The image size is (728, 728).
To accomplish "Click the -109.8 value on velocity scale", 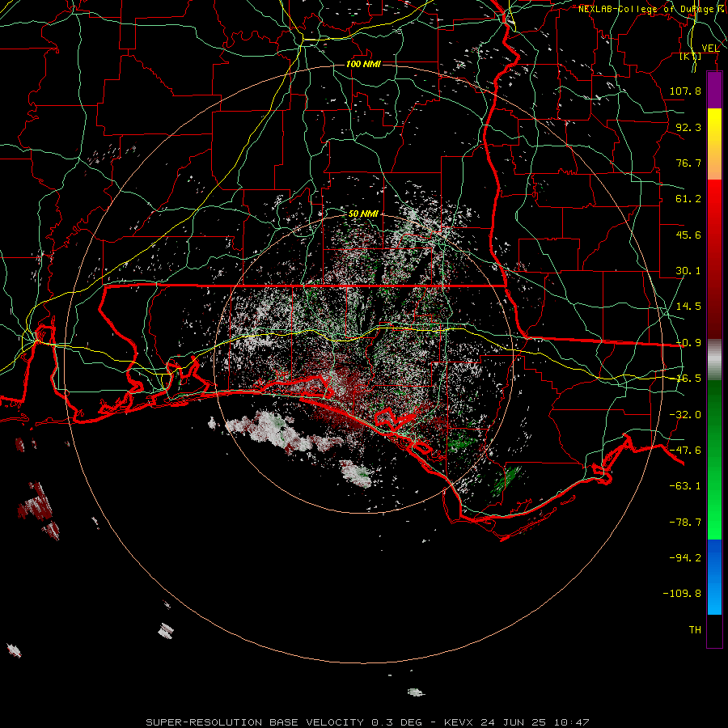I will click(x=682, y=594).
